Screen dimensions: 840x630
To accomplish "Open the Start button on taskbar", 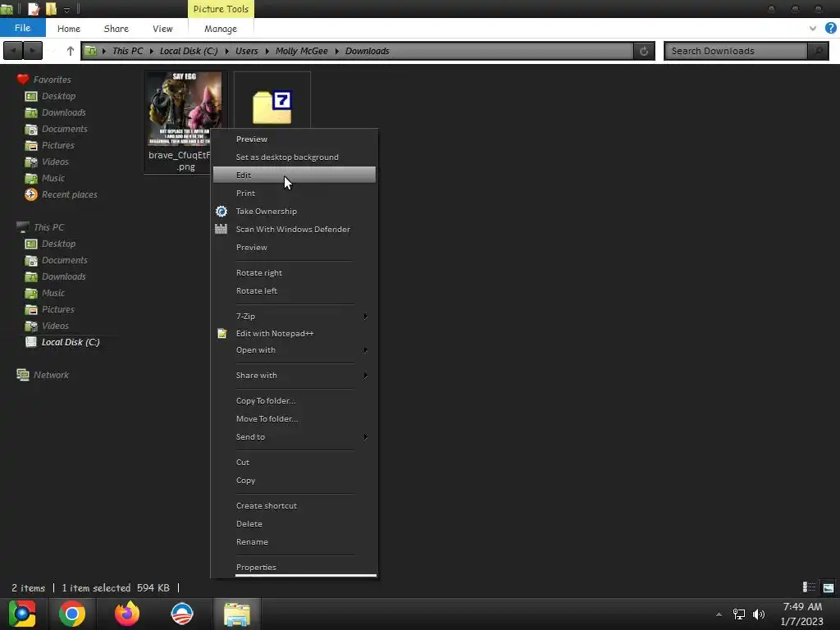I will [22, 614].
